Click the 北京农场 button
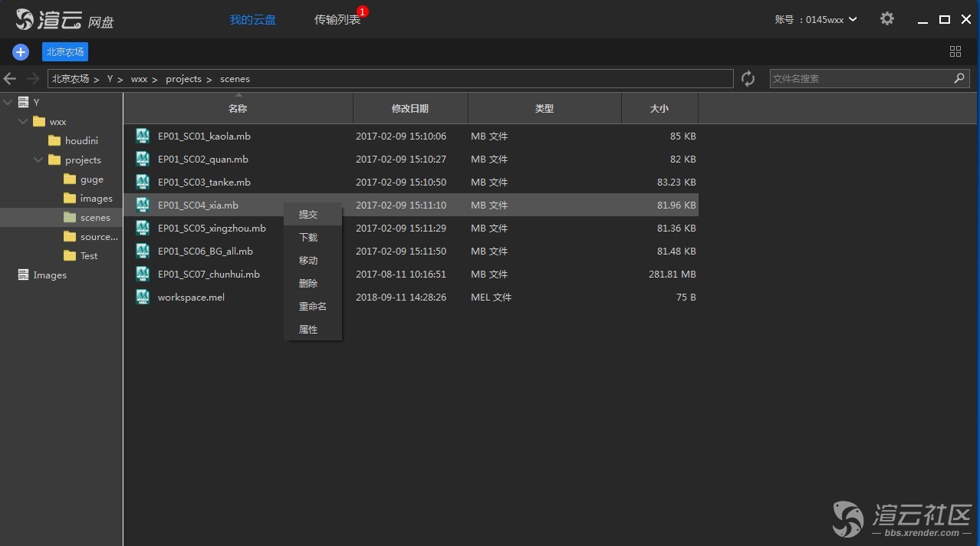This screenshot has width=980, height=546. click(65, 52)
